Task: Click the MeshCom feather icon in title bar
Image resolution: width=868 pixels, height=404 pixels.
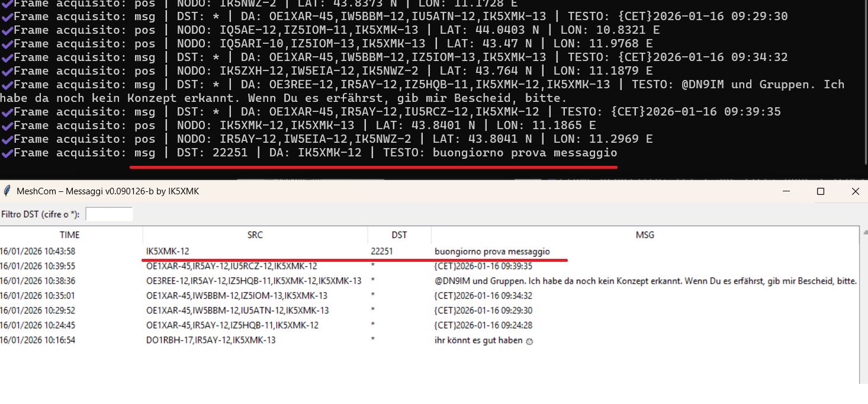Action: click(7, 191)
